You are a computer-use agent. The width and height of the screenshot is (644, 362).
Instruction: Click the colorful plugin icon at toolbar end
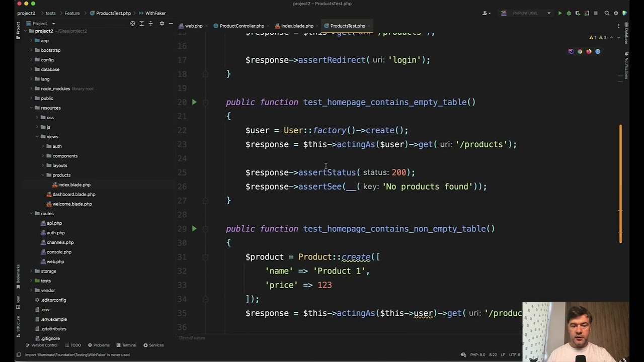coord(625,13)
